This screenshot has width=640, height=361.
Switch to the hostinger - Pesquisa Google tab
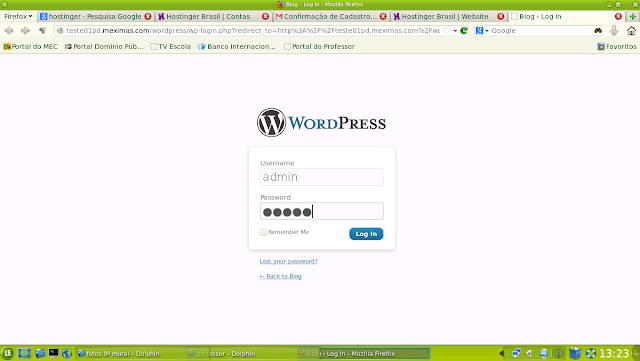click(96, 16)
